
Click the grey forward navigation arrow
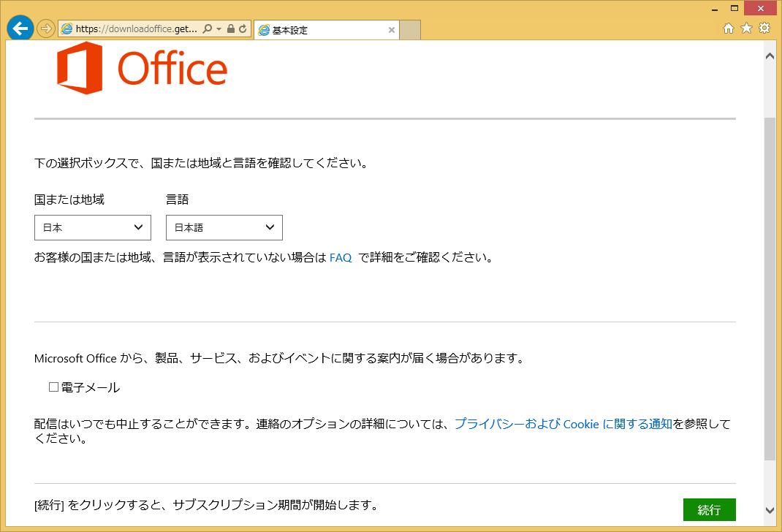pos(45,28)
